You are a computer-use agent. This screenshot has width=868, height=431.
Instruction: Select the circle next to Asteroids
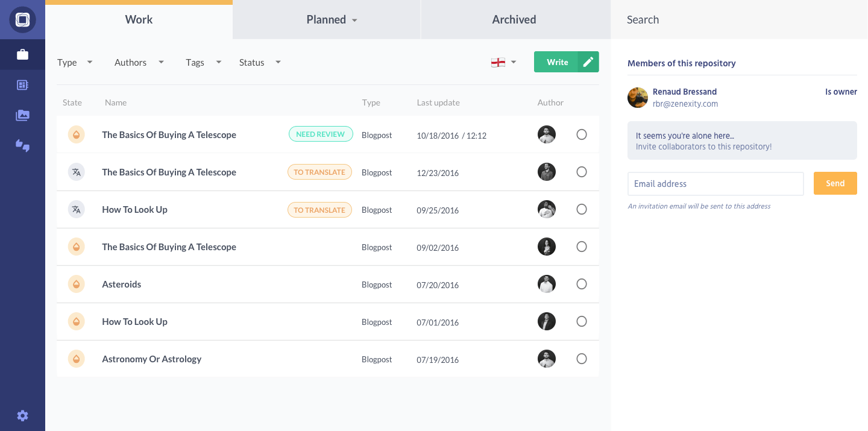581,284
